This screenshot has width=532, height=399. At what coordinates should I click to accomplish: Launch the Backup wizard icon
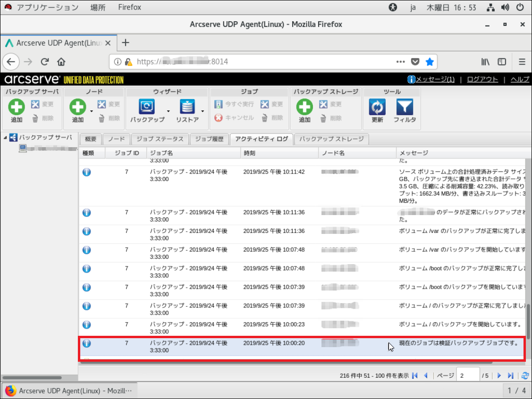pos(147,107)
